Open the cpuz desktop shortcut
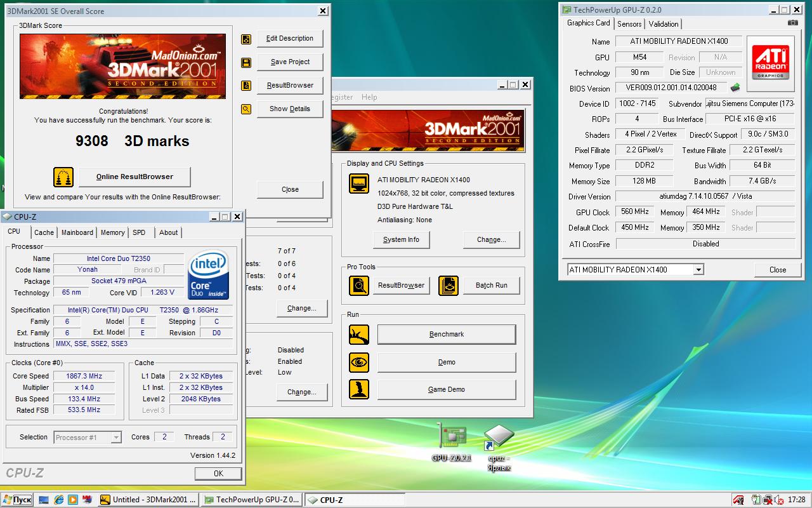812x508 pixels. 499,448
